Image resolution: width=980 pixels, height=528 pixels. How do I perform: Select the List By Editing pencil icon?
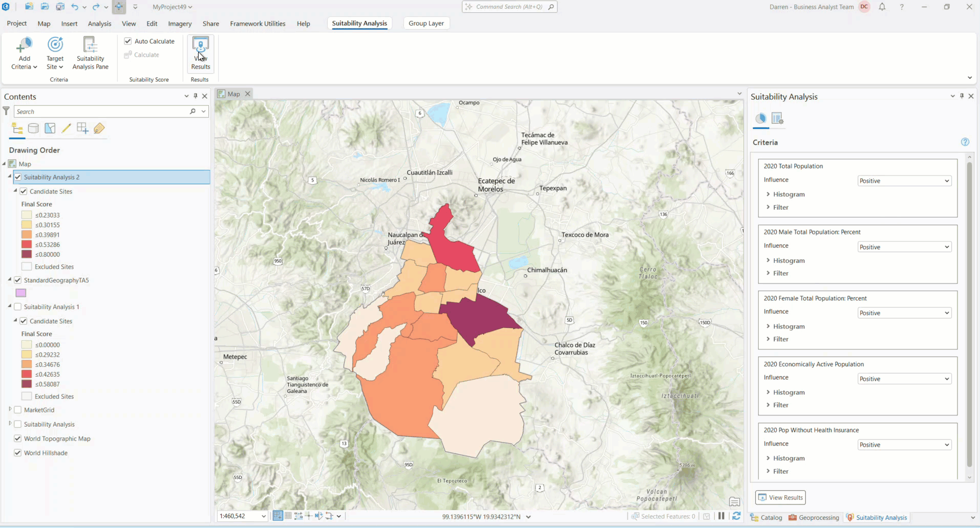tap(66, 128)
